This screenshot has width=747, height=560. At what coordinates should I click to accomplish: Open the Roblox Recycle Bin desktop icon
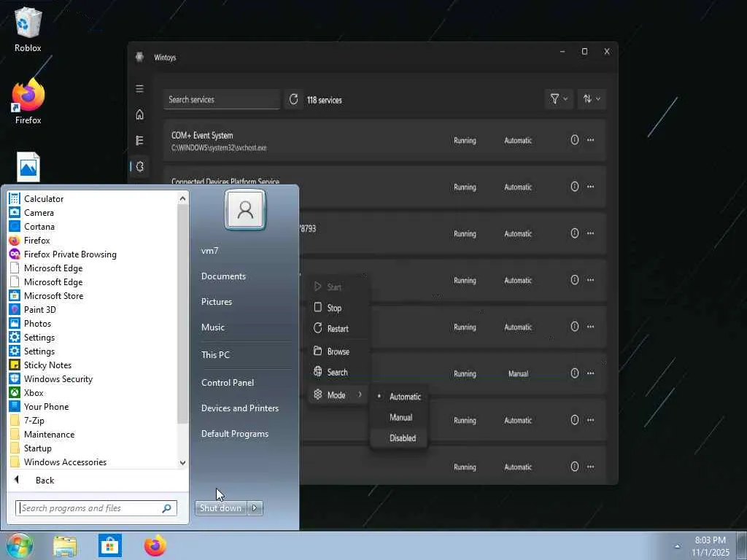coord(28,29)
